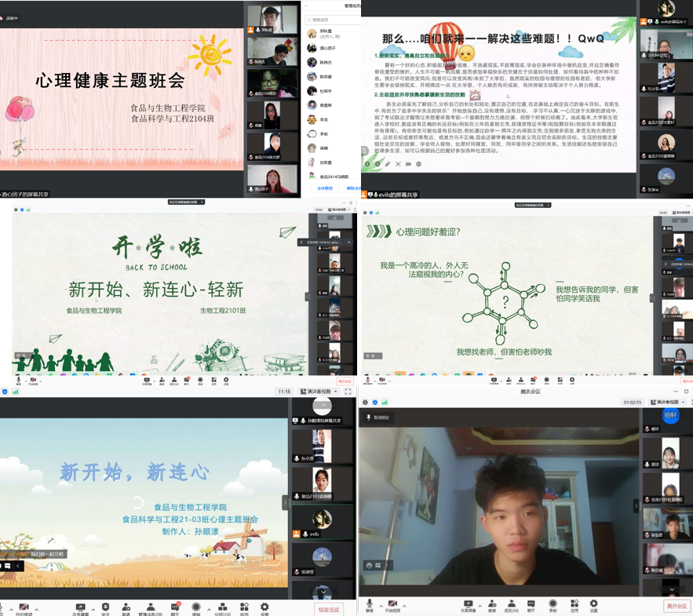Image resolution: width=693 pixels, height=616 pixels.
Task: Click Security shield icon beside the End Meeting toolbar
Action: (105, 608)
